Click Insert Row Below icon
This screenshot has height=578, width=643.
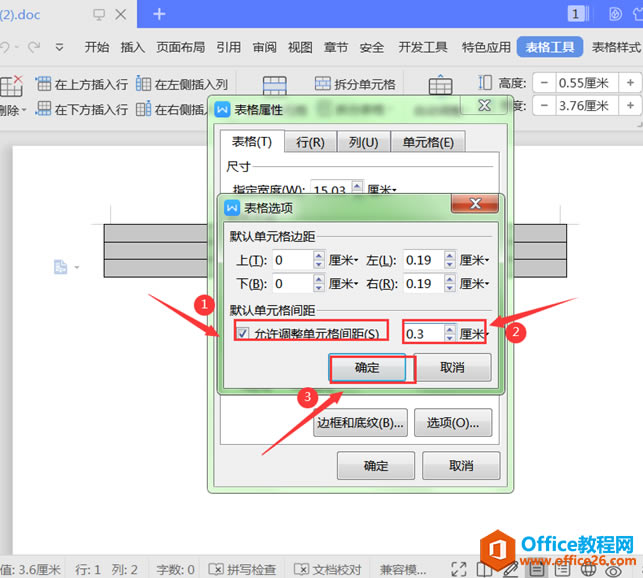point(43,109)
